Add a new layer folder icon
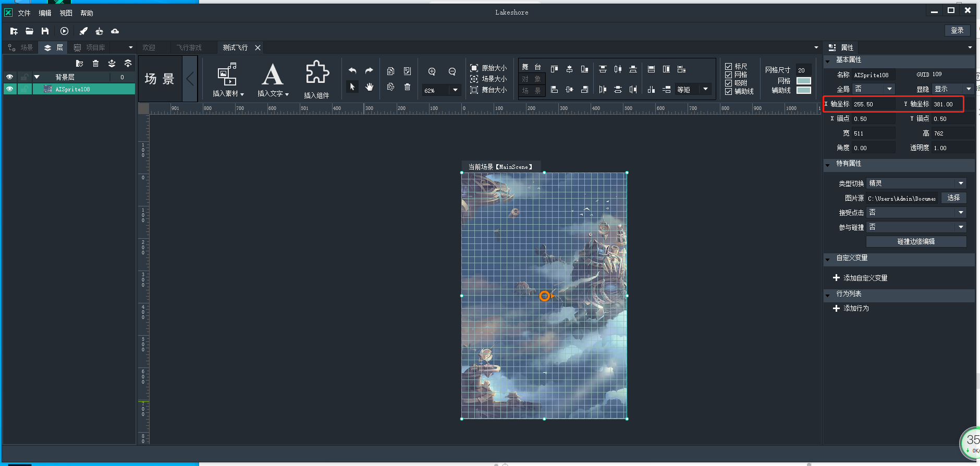The height and width of the screenshot is (466, 980). pos(79,64)
